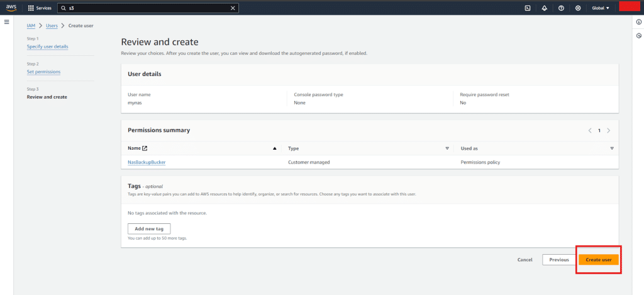Clear the search box with X icon
This screenshot has height=295, width=644.
click(233, 8)
